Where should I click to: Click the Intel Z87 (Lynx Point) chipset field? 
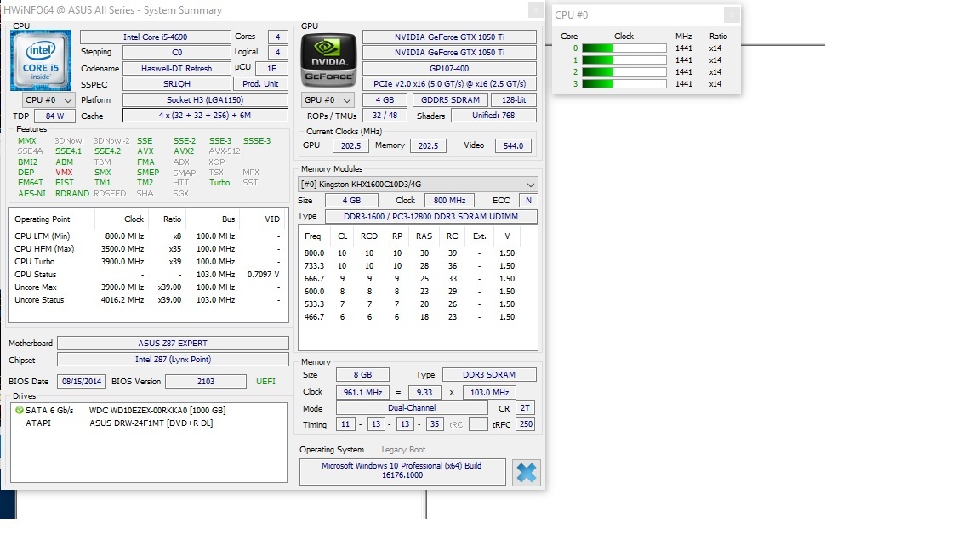click(173, 359)
